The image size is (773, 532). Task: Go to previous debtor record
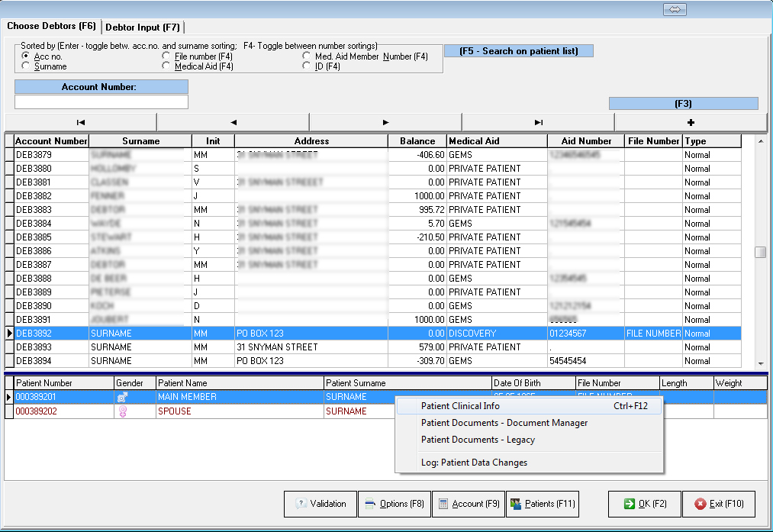[x=233, y=122]
